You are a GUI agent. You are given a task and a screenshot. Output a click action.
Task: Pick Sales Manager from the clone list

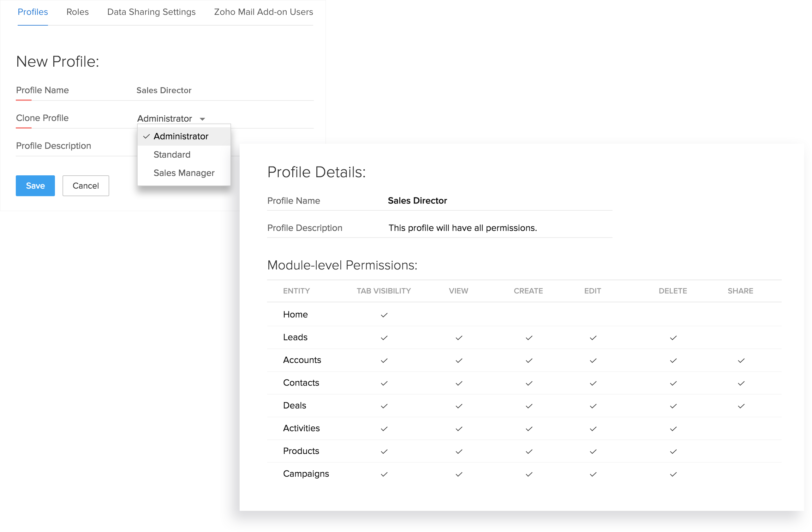pos(183,173)
